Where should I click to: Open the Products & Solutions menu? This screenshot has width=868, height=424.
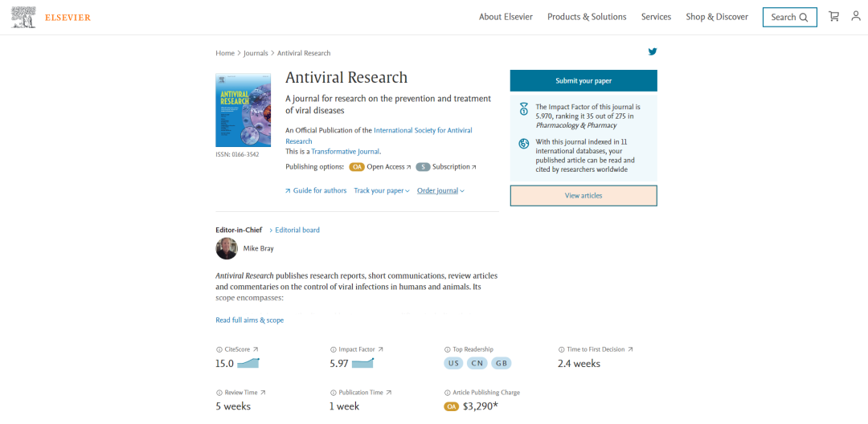click(x=587, y=17)
